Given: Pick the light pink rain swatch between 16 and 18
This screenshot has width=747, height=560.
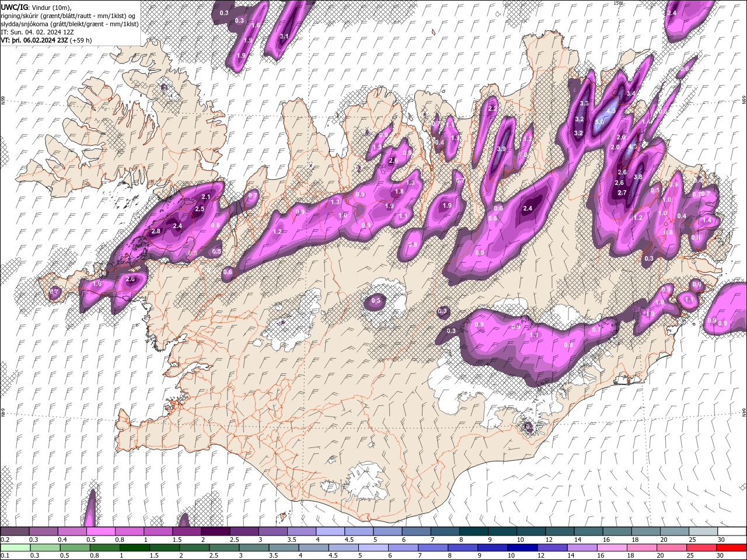Looking at the screenshot, I should [612, 547].
